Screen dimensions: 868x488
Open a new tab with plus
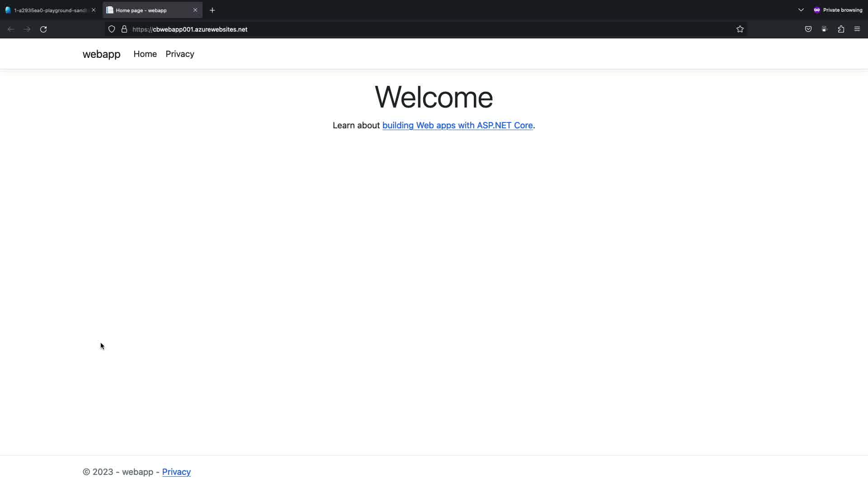212,10
